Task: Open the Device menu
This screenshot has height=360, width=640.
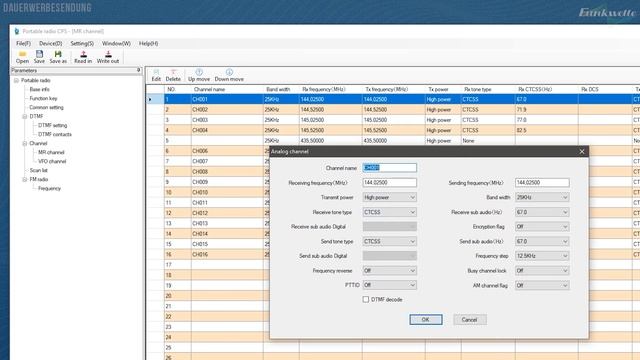Action: [51, 43]
